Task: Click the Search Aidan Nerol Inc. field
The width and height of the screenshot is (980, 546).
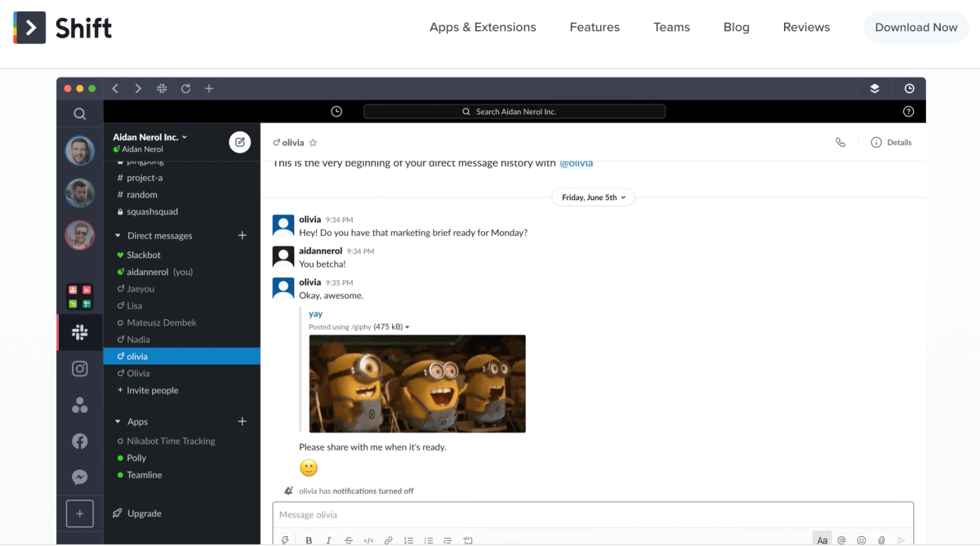Action: pyautogui.click(x=514, y=112)
